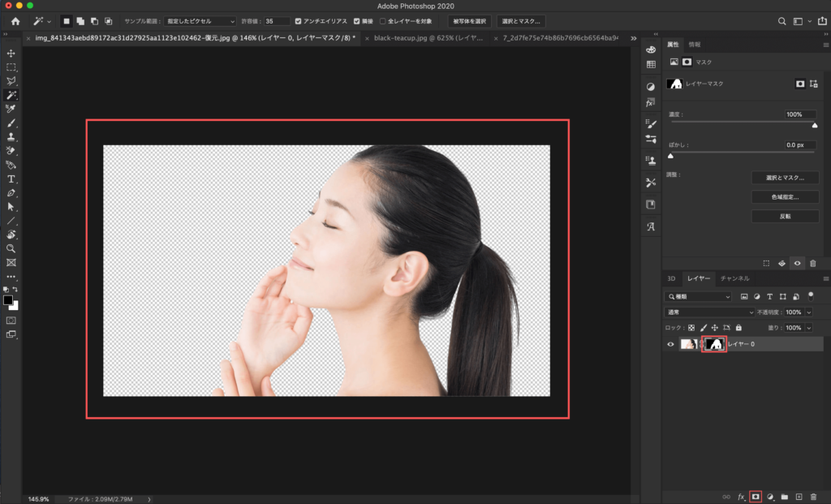Toggle the アンチエイリアス checkbox
This screenshot has width=831, height=504.
pos(298,21)
